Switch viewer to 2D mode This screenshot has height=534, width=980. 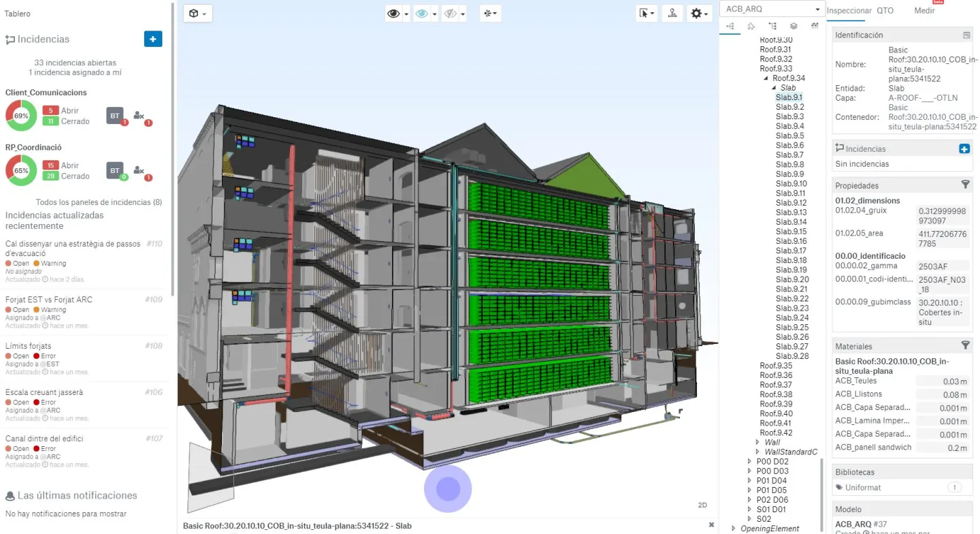point(702,505)
